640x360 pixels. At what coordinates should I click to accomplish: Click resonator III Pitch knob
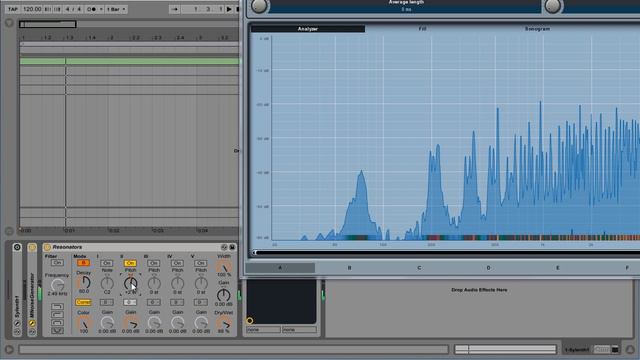(x=154, y=283)
